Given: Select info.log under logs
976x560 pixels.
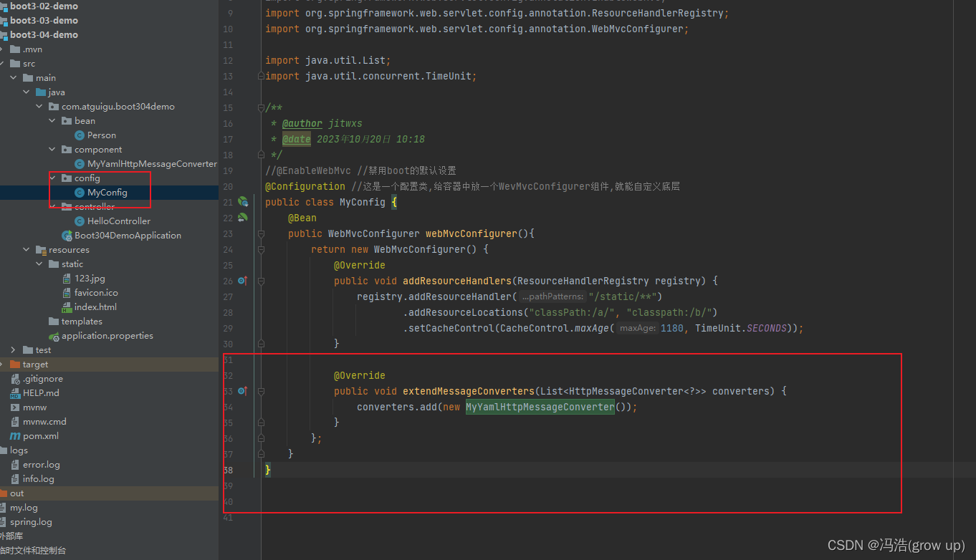Looking at the screenshot, I should click(39, 479).
